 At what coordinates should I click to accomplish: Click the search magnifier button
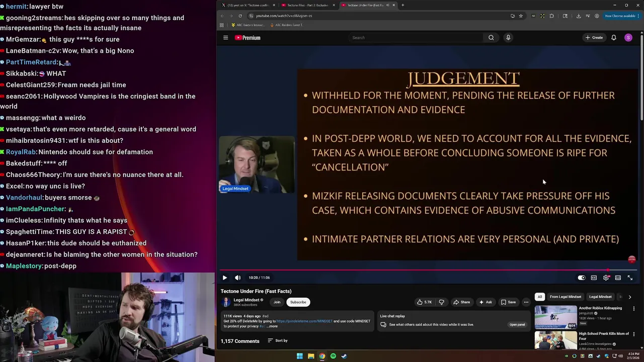(x=491, y=38)
